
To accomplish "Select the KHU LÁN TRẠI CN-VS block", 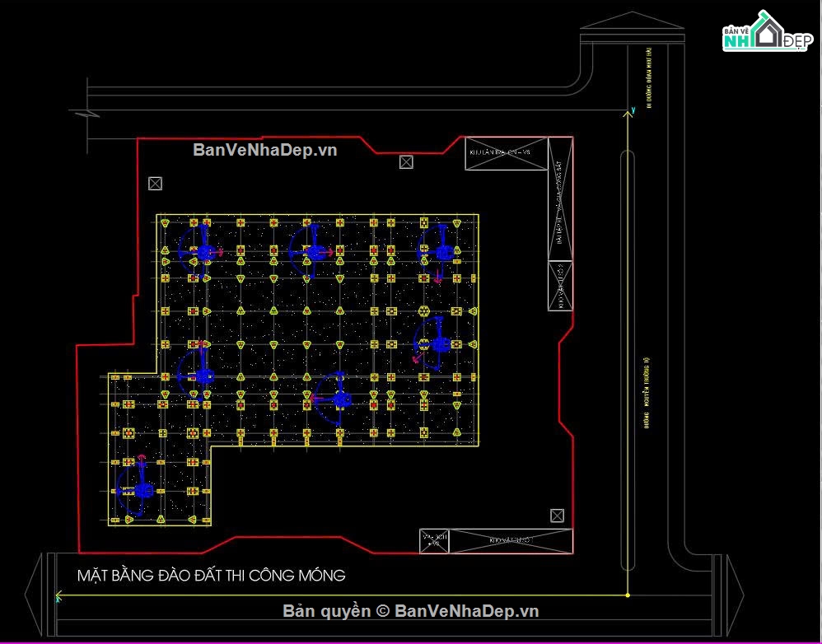I will click(507, 153).
